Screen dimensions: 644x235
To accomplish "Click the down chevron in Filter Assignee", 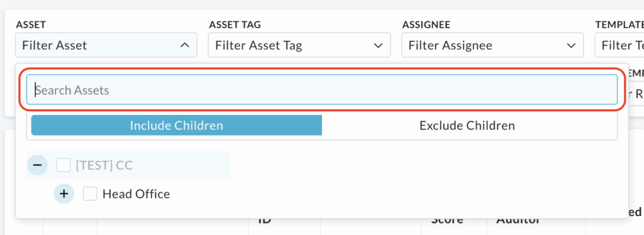I will [x=571, y=45].
